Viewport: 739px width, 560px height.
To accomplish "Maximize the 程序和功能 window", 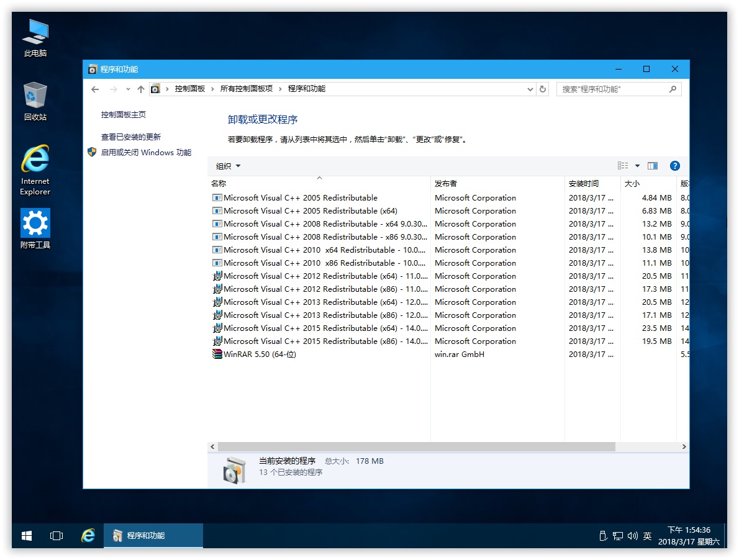I will (x=646, y=70).
